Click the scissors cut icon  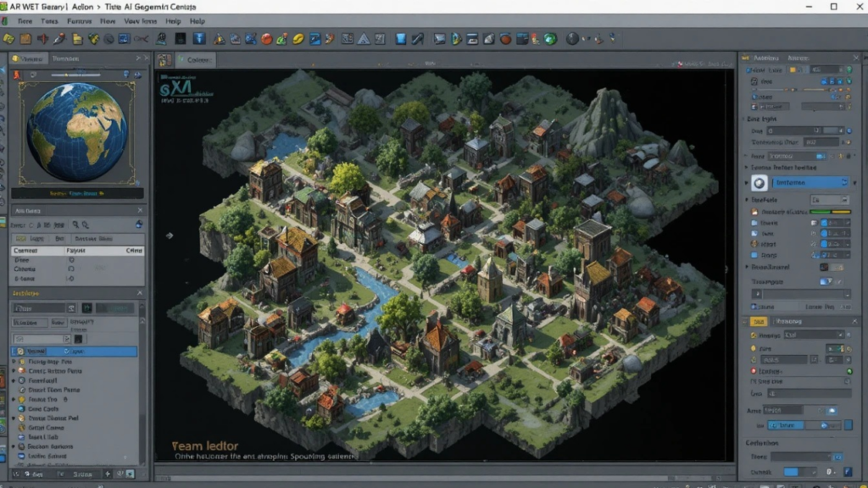142,39
